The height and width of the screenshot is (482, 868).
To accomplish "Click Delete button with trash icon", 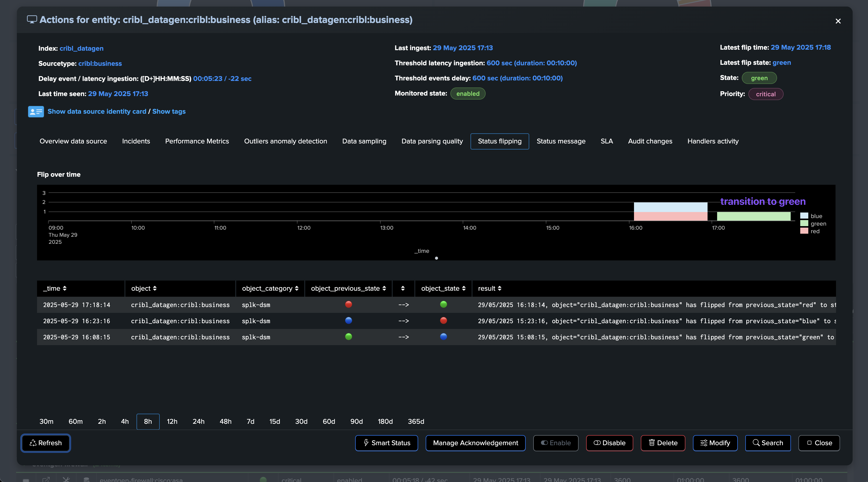I will pos(663,443).
